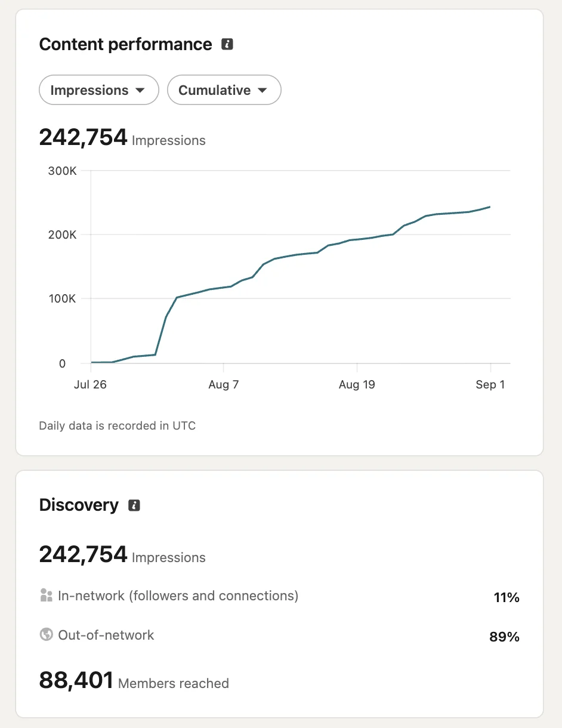
Task: Open the Impressions metric dropdown
Action: (98, 90)
